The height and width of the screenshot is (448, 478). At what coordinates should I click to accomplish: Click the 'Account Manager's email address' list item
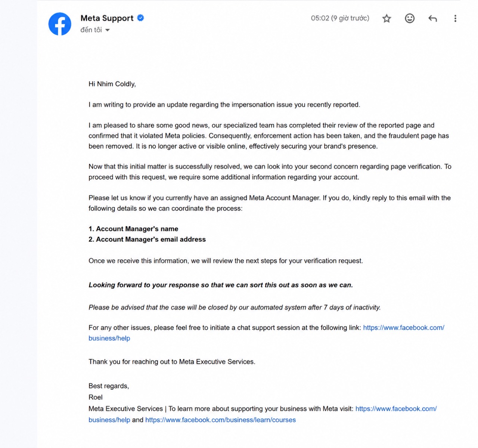[x=147, y=239]
